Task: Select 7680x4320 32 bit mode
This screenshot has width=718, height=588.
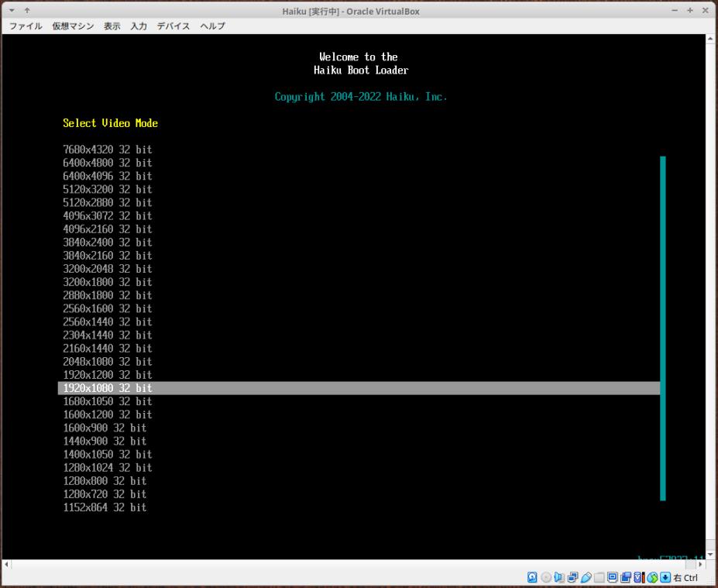Action: tap(107, 150)
